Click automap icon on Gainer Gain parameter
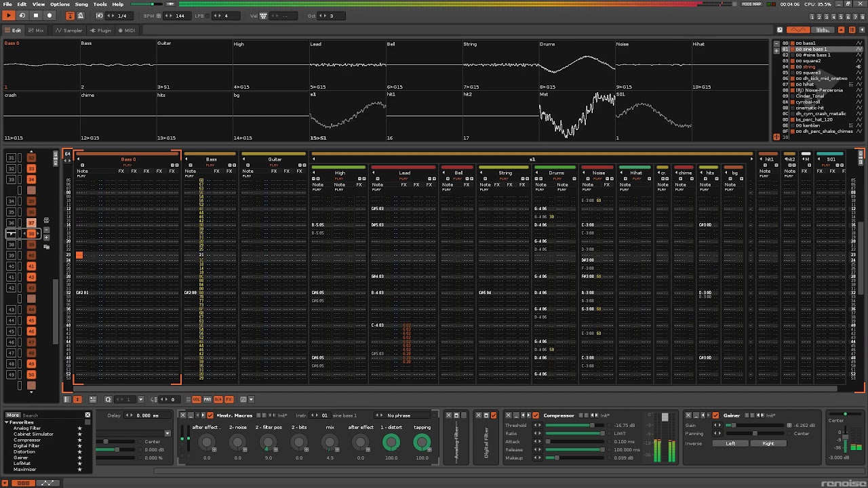 (789, 425)
